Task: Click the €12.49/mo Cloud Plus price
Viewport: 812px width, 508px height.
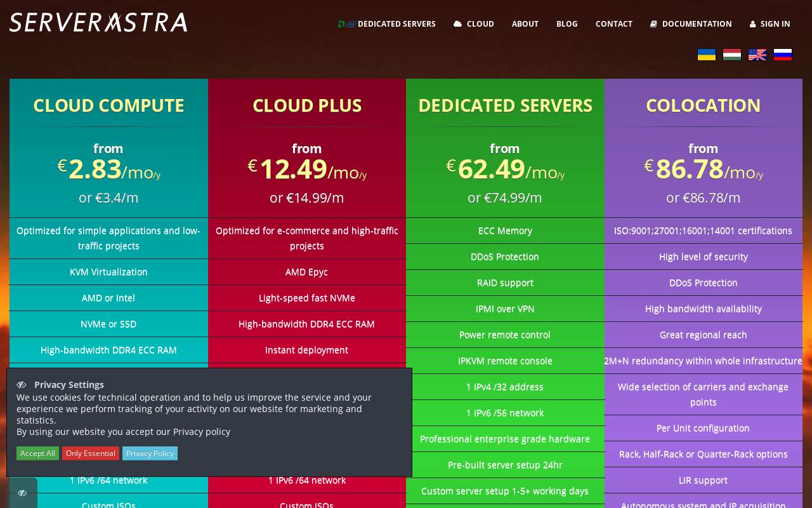Action: point(307,170)
